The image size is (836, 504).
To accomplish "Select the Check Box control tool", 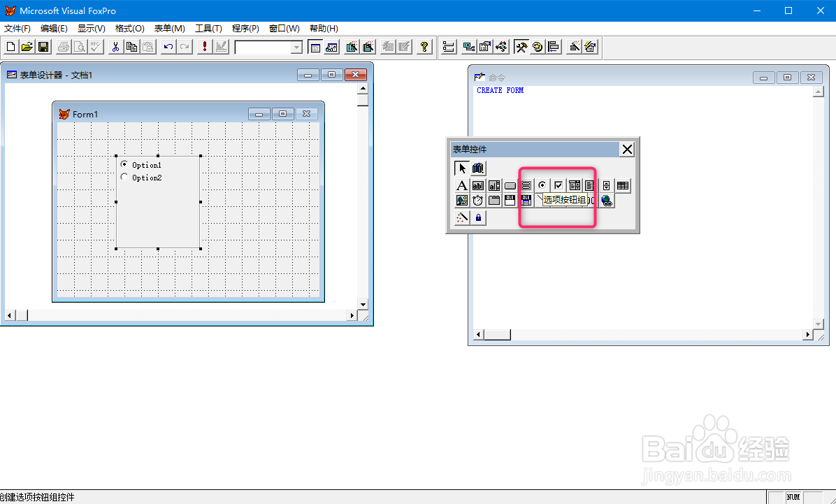I will point(558,186).
